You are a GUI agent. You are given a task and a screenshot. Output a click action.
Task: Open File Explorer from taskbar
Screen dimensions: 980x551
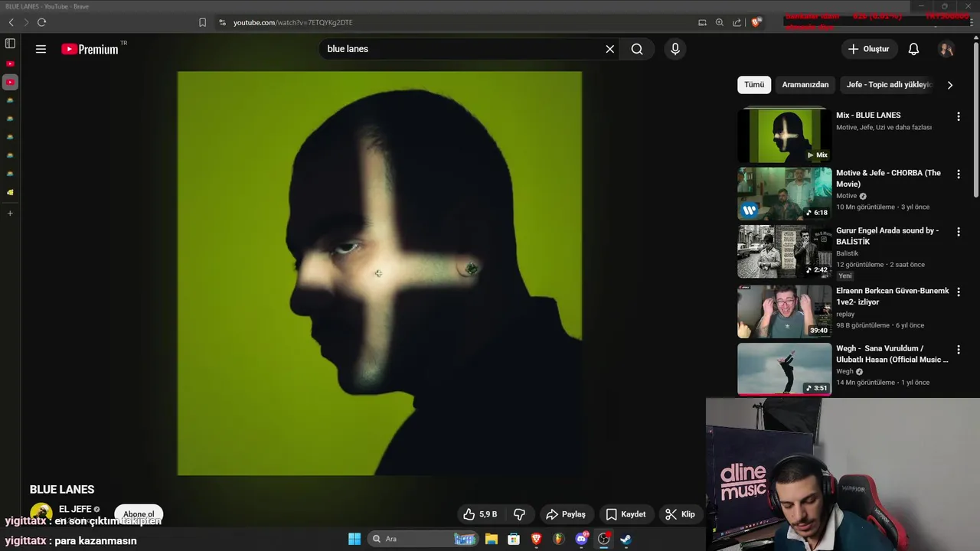492,539
